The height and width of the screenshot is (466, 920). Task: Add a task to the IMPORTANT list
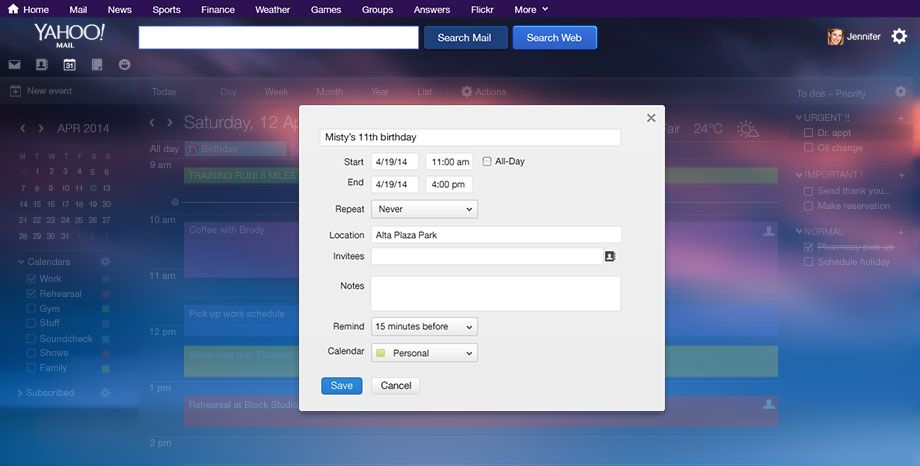[x=901, y=175]
